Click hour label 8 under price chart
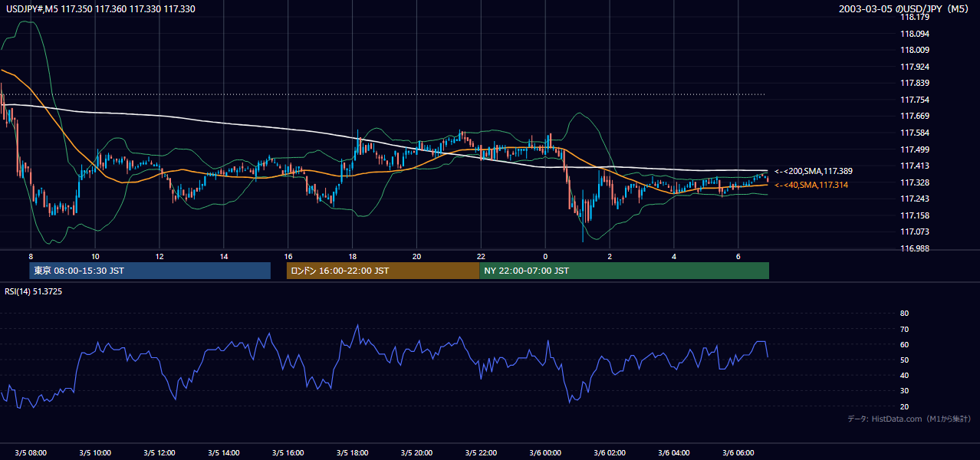The height and width of the screenshot is (460, 980). [x=31, y=256]
